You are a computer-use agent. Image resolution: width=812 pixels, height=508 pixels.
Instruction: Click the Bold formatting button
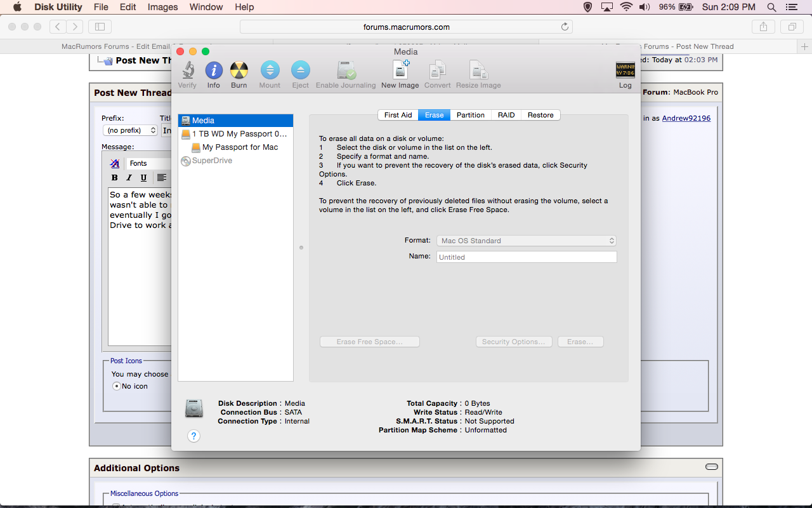point(115,178)
